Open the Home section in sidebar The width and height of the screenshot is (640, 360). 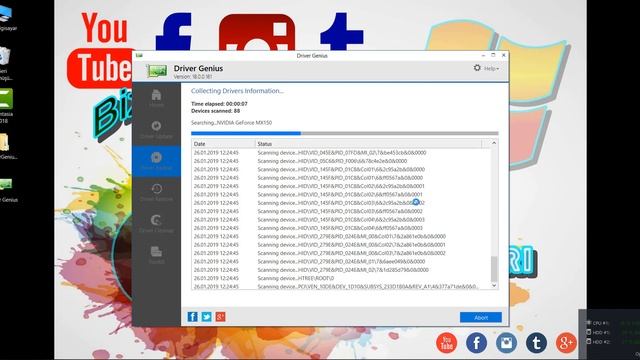(156, 98)
